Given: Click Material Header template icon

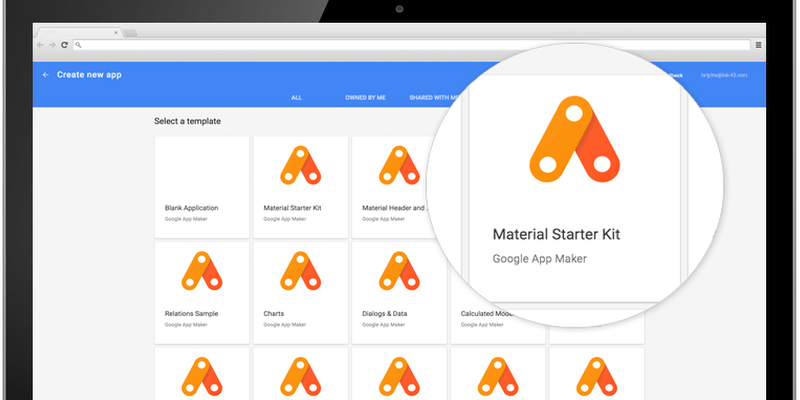Looking at the screenshot, I should pos(399,165).
